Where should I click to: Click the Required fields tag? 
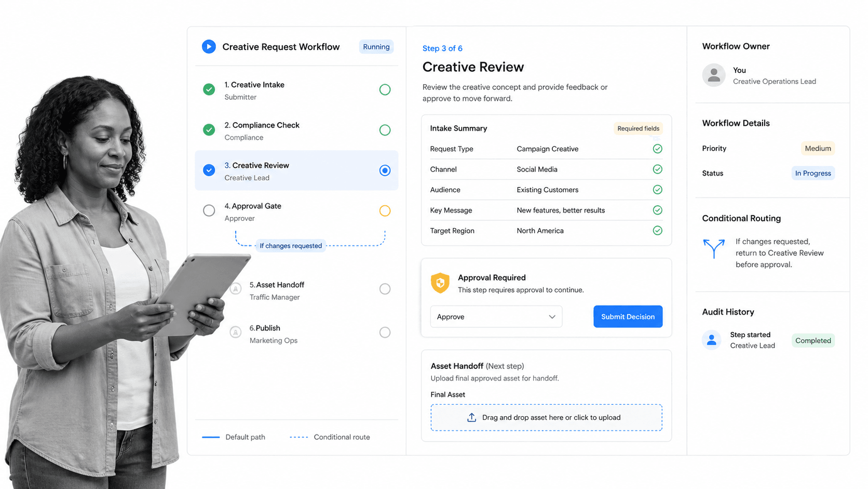pyautogui.click(x=638, y=128)
